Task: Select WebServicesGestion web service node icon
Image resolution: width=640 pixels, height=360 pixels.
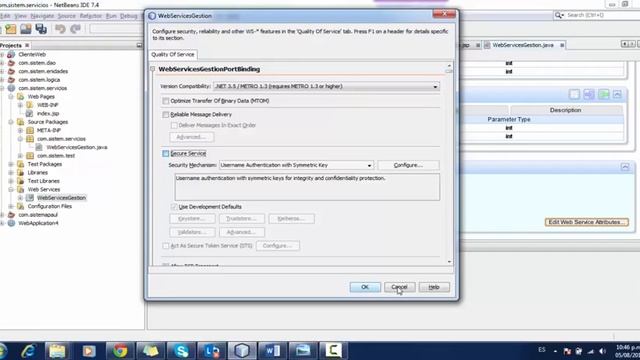Action: click(30, 198)
